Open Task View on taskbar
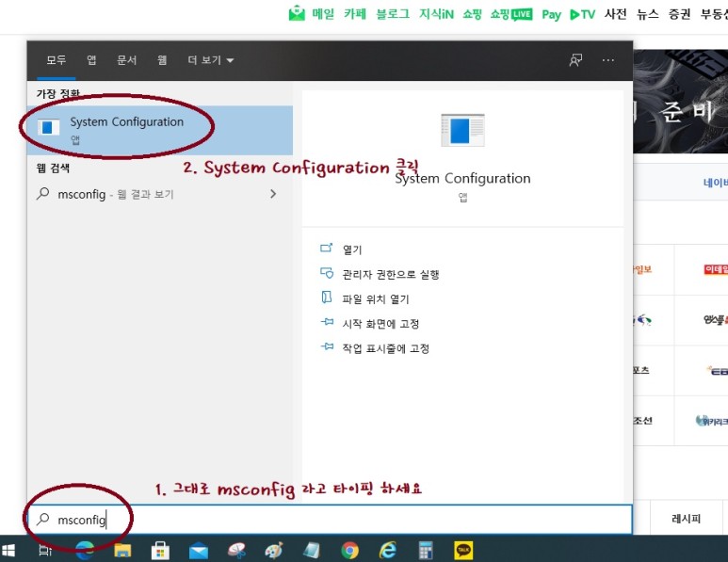Image resolution: width=728 pixels, height=562 pixels. click(x=45, y=551)
